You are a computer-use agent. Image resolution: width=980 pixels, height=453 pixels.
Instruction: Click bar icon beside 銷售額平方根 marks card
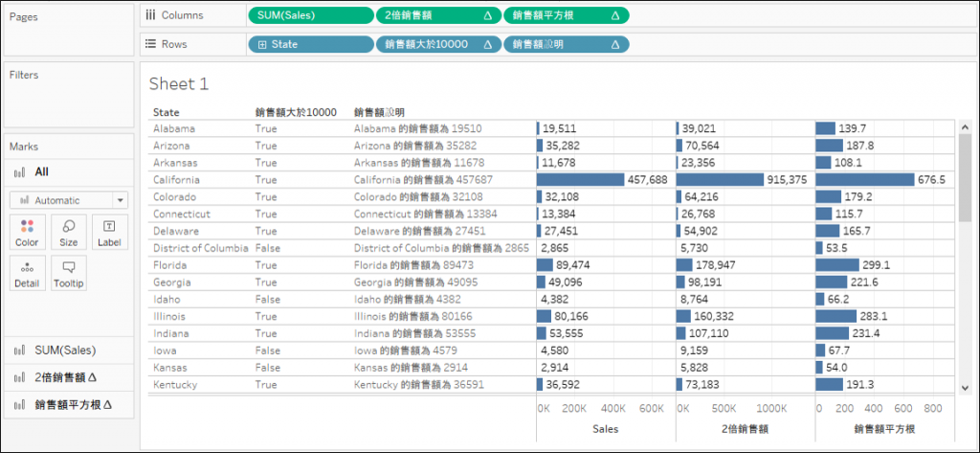[x=20, y=406]
